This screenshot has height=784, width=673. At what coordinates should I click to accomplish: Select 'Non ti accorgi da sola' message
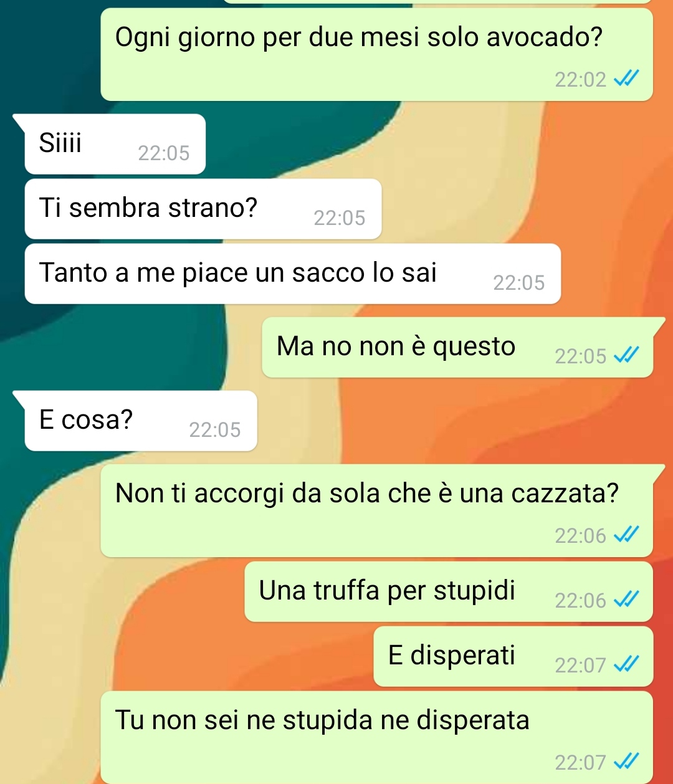[376, 510]
